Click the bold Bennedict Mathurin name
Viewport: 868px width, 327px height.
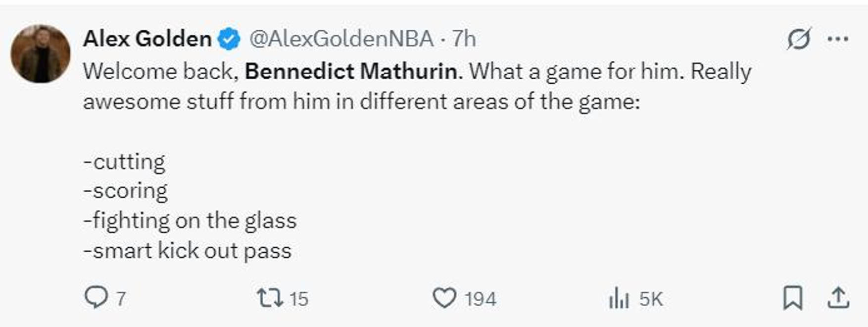(351, 71)
